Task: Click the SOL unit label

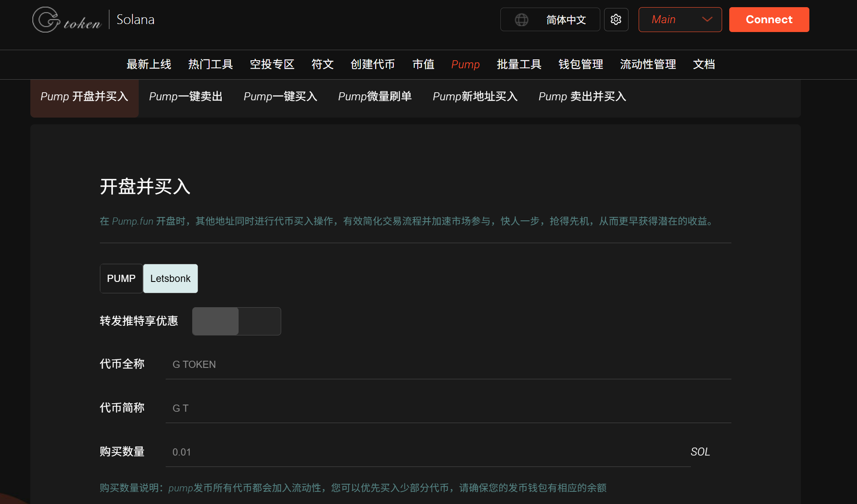Action: pos(700,452)
